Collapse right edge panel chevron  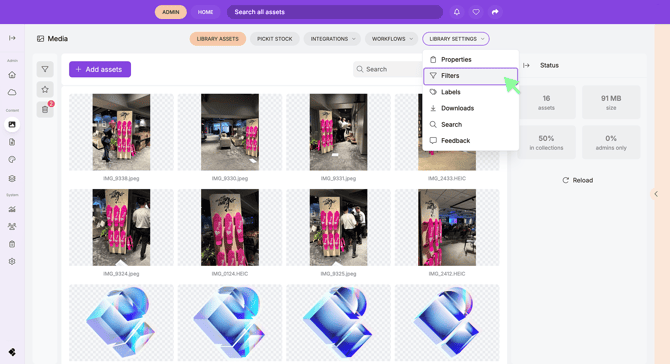click(656, 194)
